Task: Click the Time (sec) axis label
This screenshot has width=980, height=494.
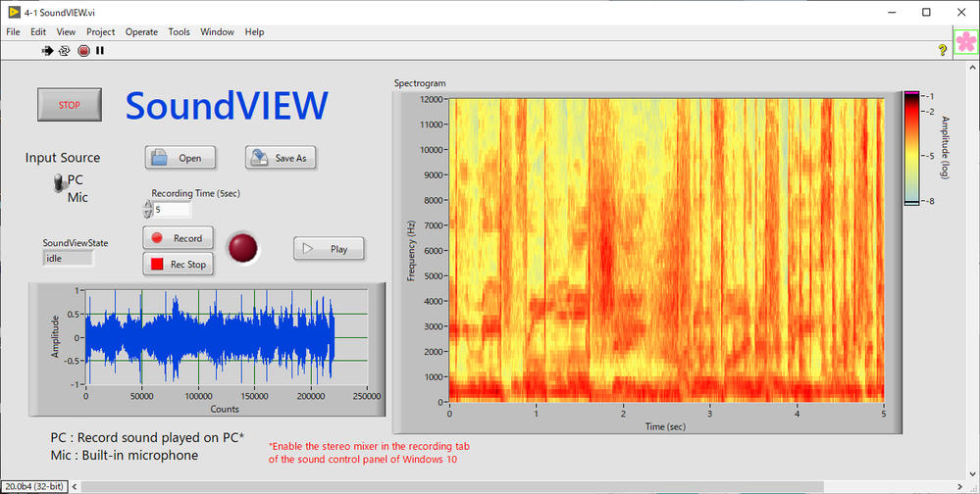Action: point(666,426)
